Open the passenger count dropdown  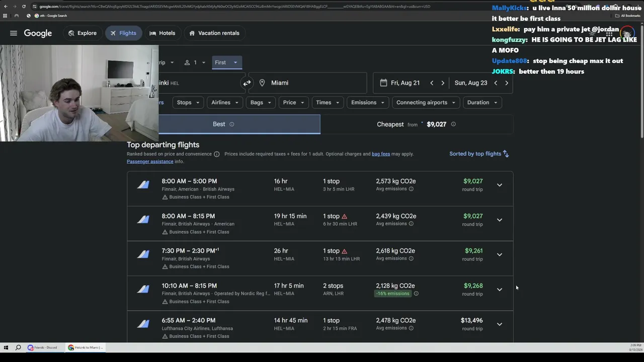coord(195,62)
